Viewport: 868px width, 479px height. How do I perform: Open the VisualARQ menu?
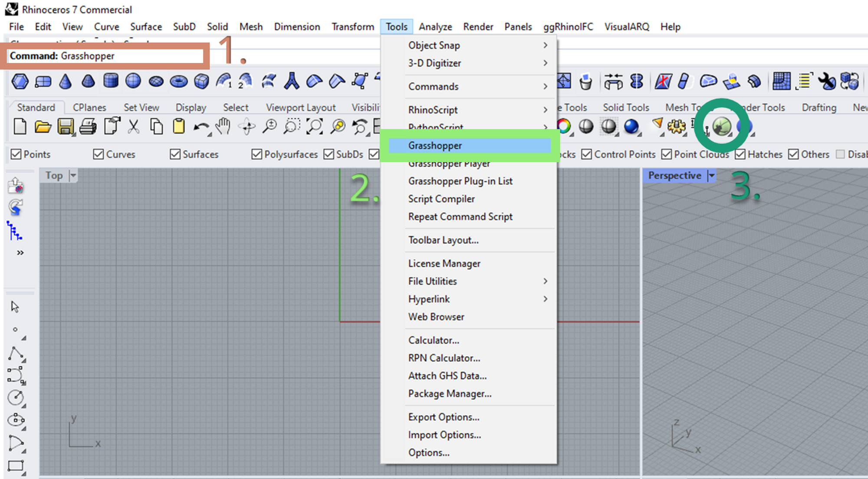[x=627, y=26]
